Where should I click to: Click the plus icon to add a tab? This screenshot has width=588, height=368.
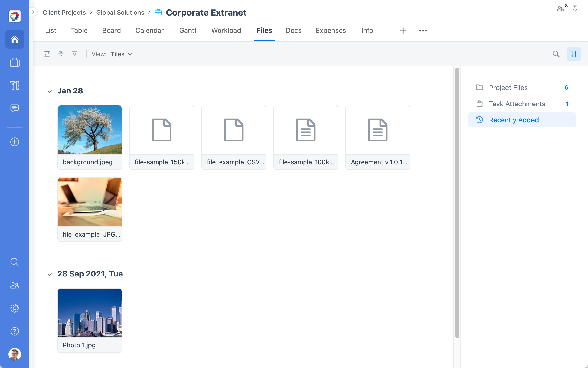[x=403, y=31]
